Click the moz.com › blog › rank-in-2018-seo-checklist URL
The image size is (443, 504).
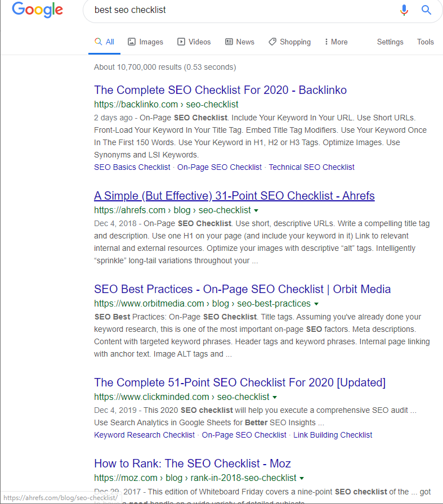(195, 478)
